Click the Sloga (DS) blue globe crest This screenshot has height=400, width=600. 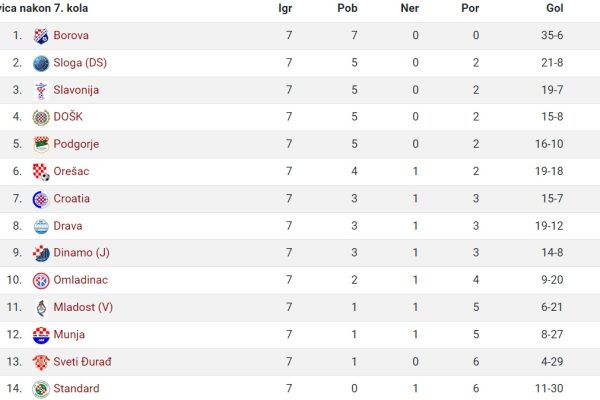tap(41, 63)
